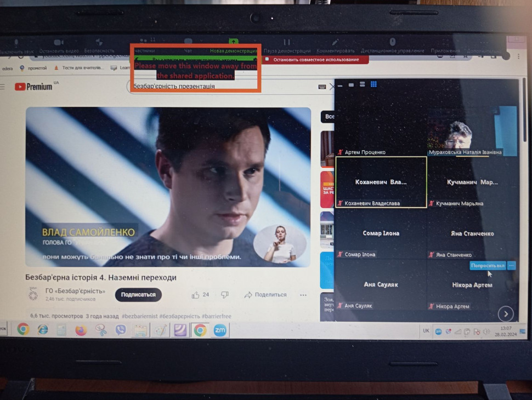
Task: Go to the next page of participants
Action: tap(506, 314)
